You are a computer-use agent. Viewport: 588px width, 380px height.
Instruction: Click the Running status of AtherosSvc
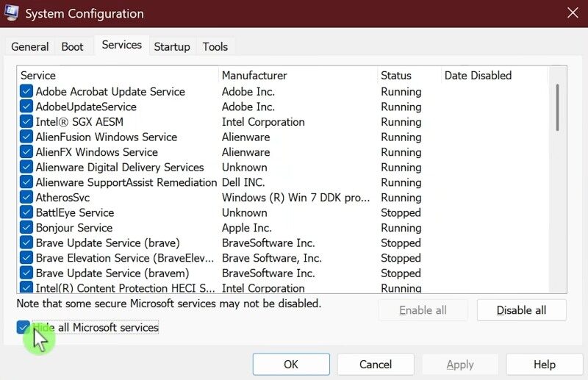pos(401,198)
